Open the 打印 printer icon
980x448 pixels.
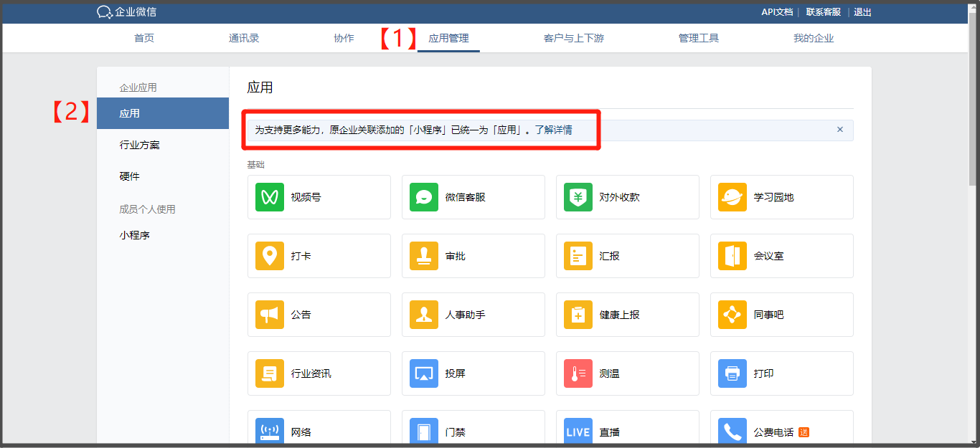[732, 373]
